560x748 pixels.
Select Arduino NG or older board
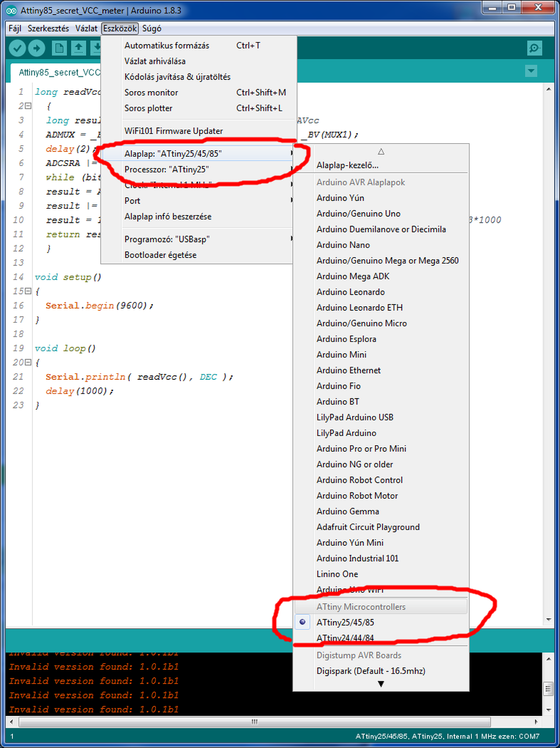coord(381,465)
